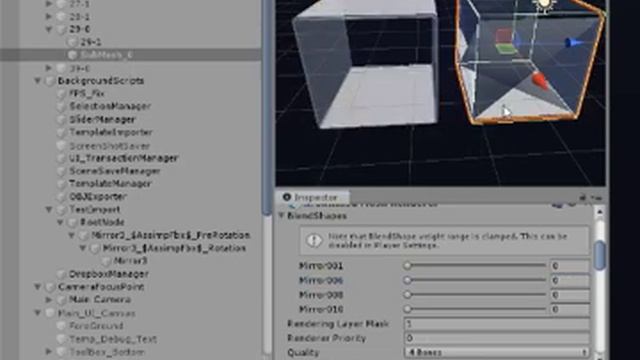Click the cube icon beside FPS_Fix

[61, 93]
